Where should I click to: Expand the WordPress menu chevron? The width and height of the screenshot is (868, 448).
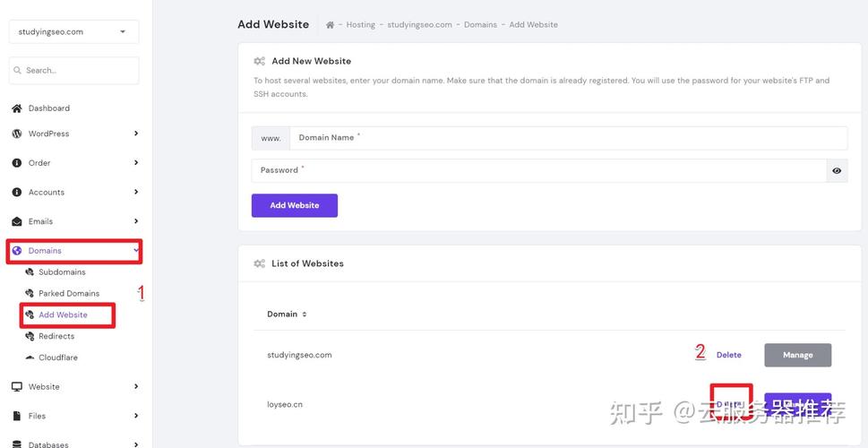pos(136,134)
